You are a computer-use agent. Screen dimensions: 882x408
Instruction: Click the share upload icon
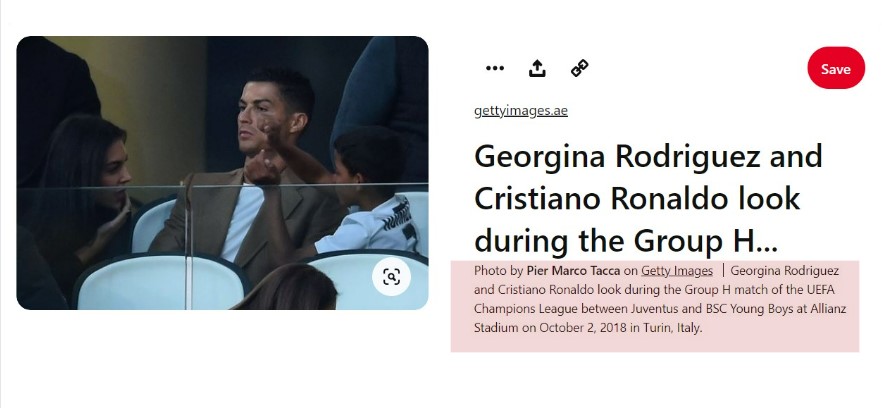tap(537, 68)
